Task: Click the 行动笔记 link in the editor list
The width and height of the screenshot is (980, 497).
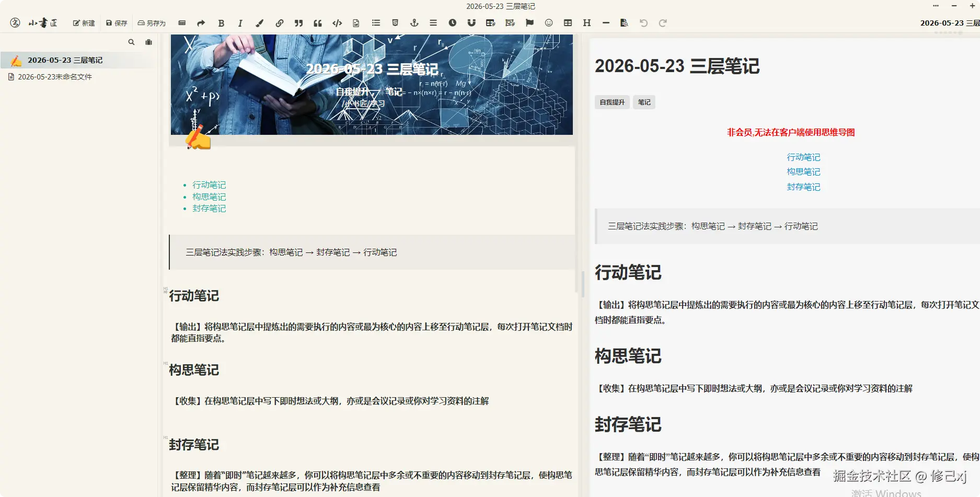Action: click(x=209, y=185)
